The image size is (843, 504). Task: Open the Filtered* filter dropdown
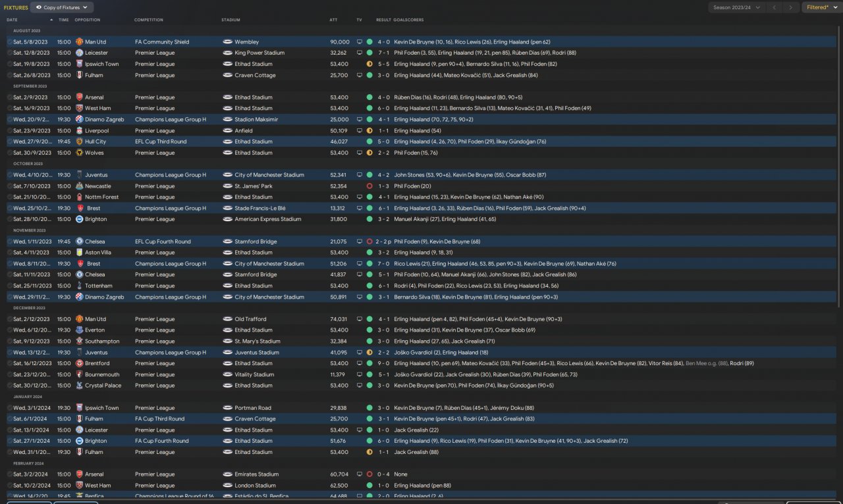click(821, 7)
